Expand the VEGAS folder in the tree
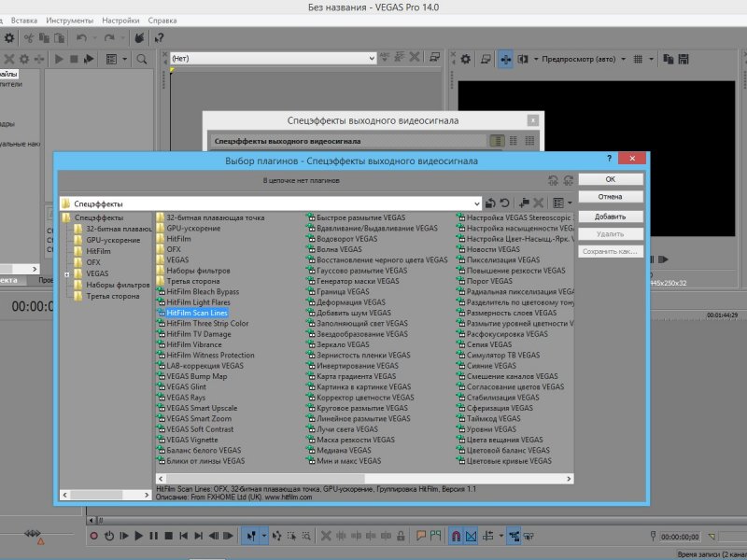The width and height of the screenshot is (747, 560). [x=66, y=274]
